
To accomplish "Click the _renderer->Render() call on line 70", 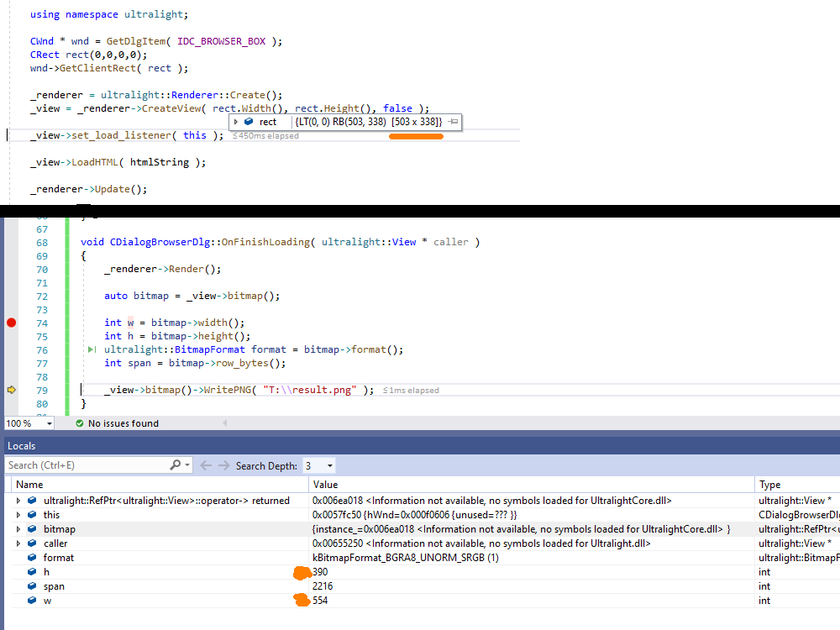I will 162,269.
